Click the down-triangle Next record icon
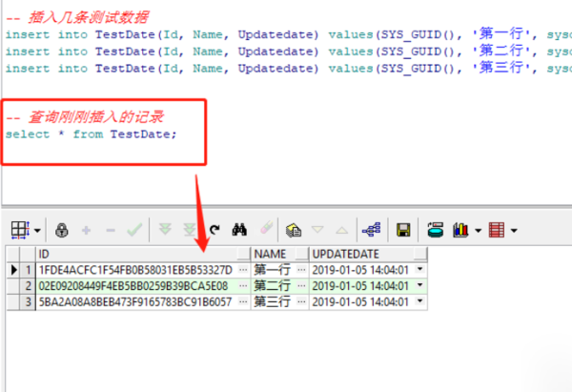Viewport: 572px width, 392px height. tap(317, 230)
